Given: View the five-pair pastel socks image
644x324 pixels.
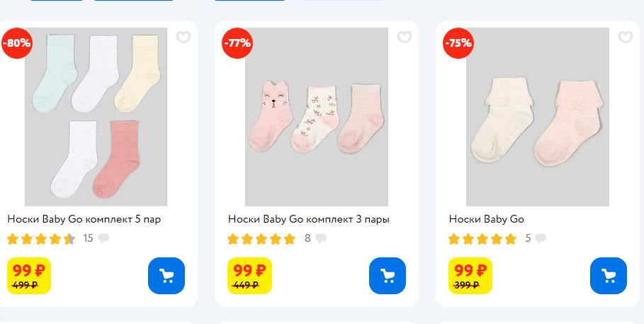Looking at the screenshot, I should coord(96,117).
